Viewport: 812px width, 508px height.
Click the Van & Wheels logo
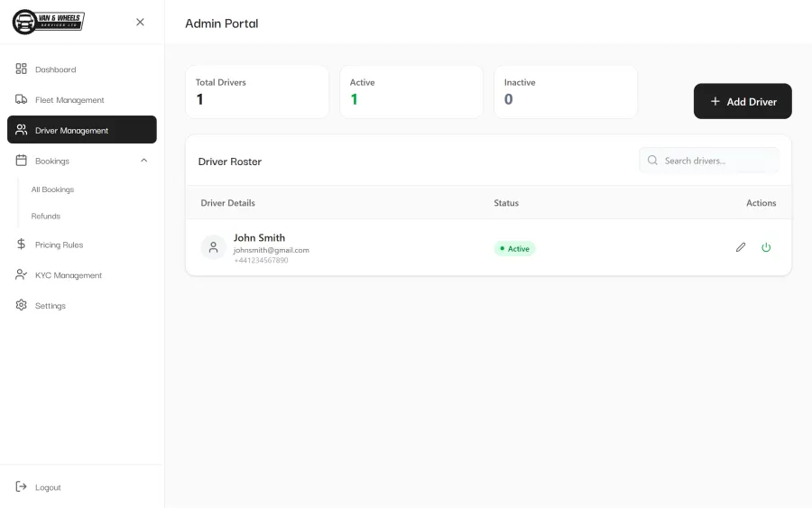(48, 22)
